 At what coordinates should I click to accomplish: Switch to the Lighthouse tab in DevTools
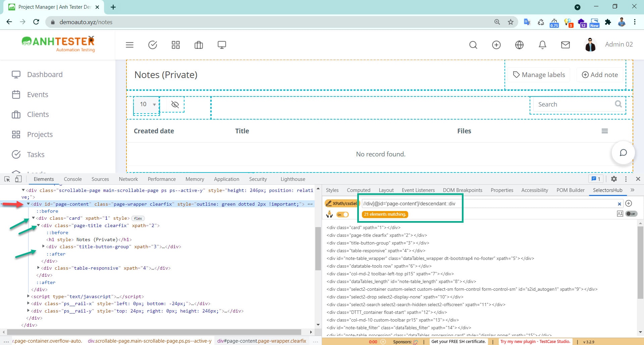coord(293,179)
